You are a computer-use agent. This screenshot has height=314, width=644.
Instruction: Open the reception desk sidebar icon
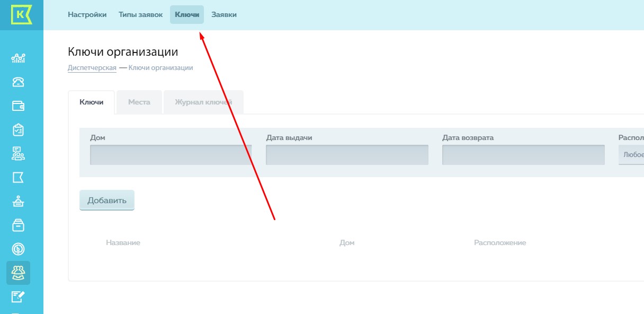(19, 201)
